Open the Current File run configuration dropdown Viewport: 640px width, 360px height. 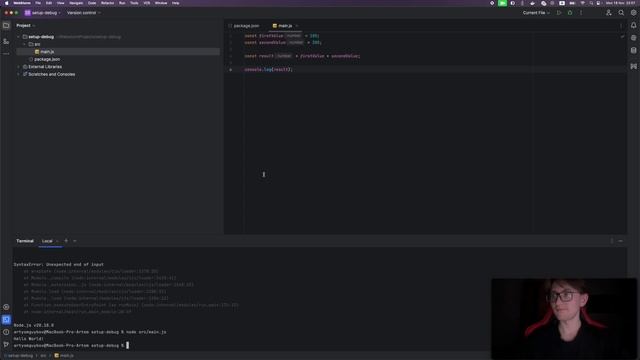pos(536,13)
